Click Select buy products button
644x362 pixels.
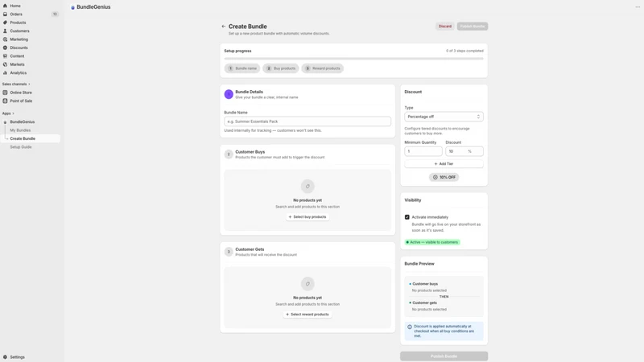coord(308,216)
